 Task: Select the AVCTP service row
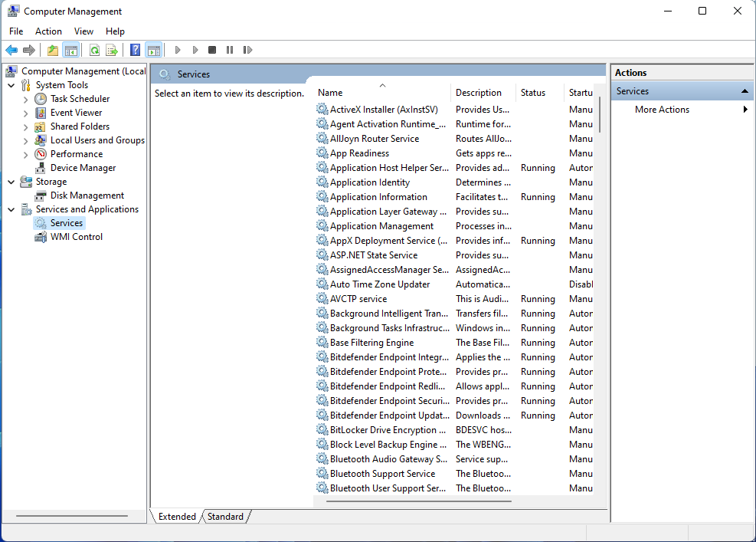[454, 299]
